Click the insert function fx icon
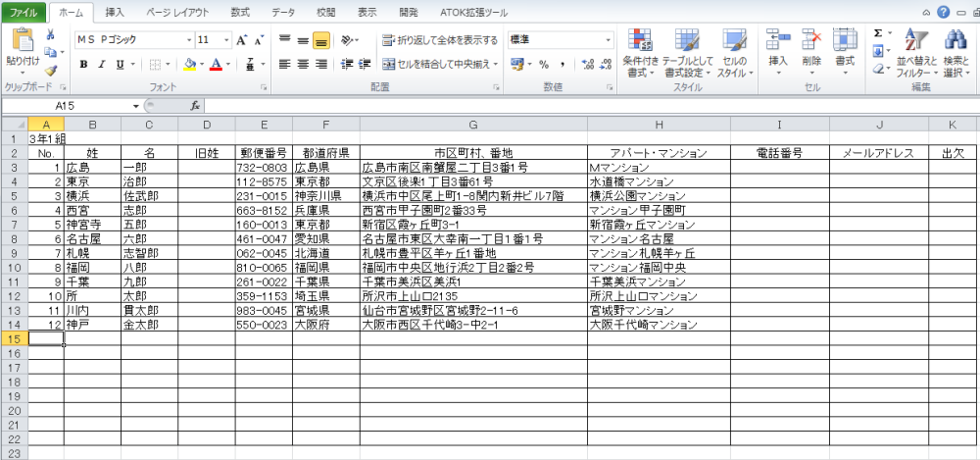The width and height of the screenshot is (980, 460). click(x=195, y=105)
